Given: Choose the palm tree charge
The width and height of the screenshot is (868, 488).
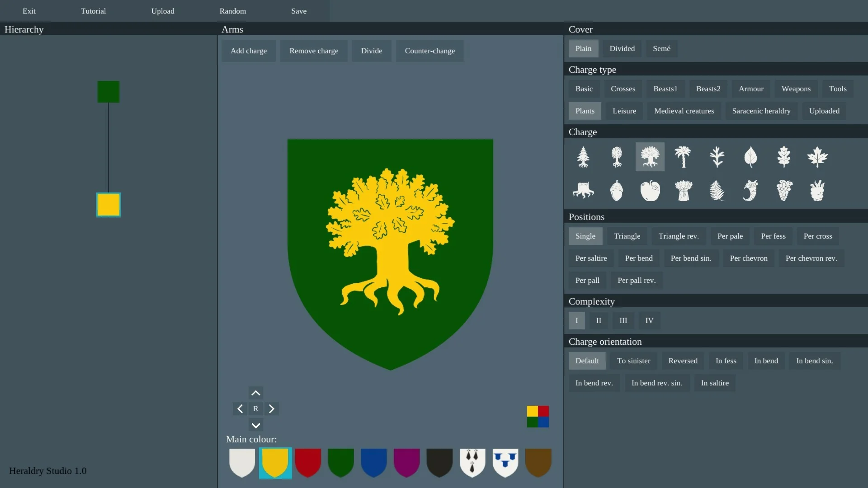Looking at the screenshot, I should point(683,157).
